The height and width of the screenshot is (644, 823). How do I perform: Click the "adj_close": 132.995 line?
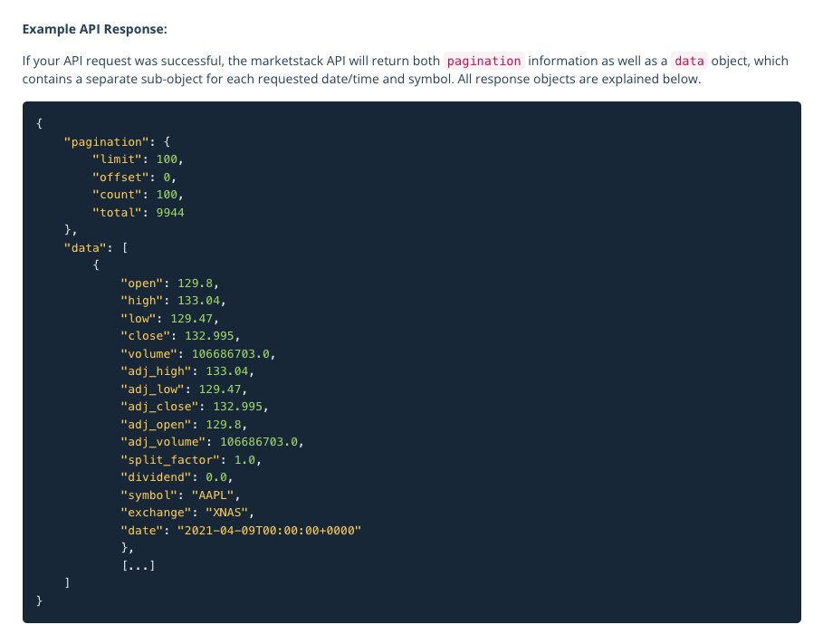click(194, 407)
